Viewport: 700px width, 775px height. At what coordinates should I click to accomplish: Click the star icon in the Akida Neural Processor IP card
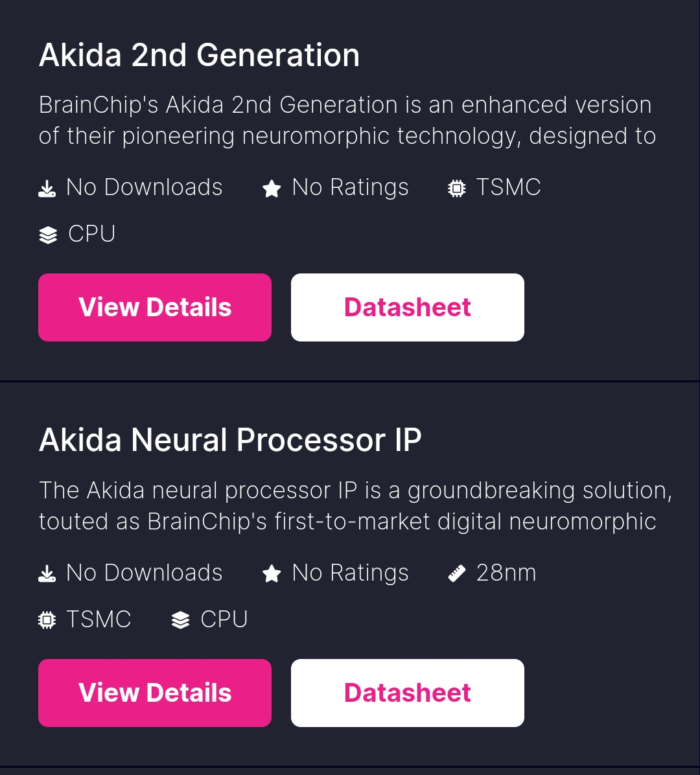tap(272, 574)
